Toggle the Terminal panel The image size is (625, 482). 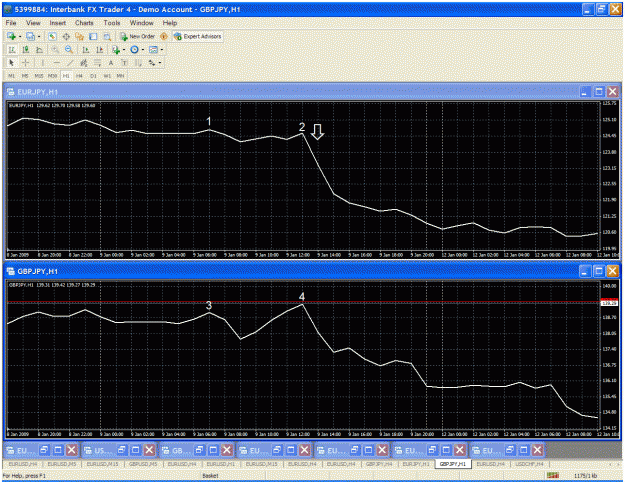(93, 37)
